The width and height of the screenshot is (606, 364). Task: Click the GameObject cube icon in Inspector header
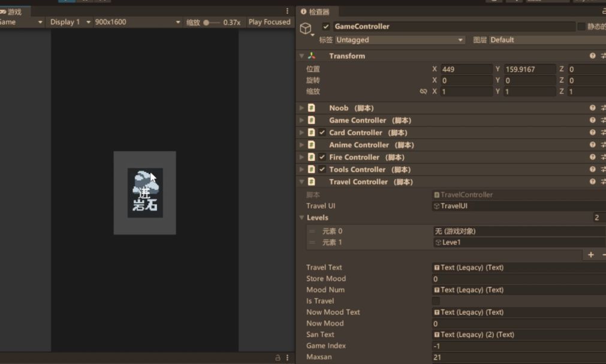point(306,28)
